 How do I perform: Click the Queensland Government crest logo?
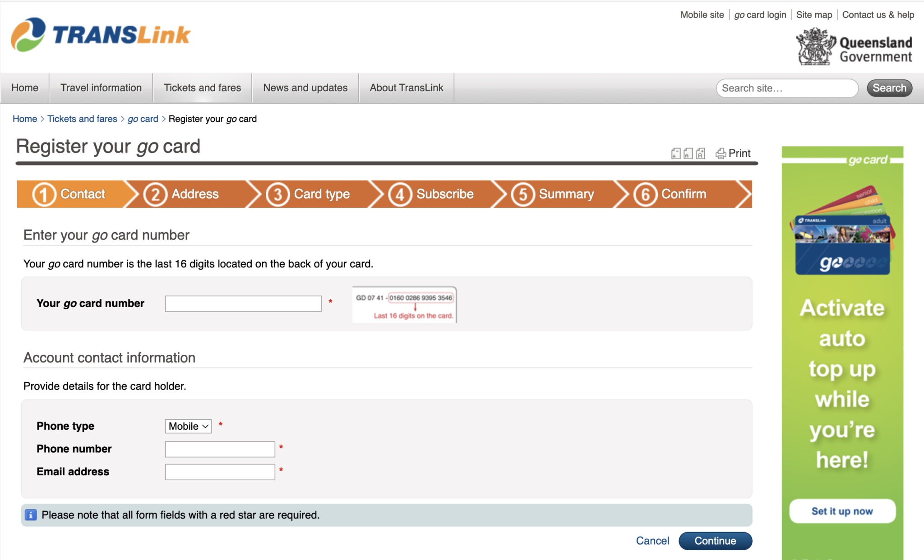point(815,47)
